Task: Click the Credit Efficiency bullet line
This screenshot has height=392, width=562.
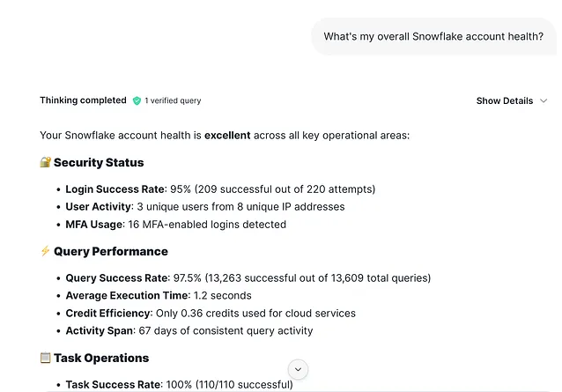Action: (x=211, y=314)
